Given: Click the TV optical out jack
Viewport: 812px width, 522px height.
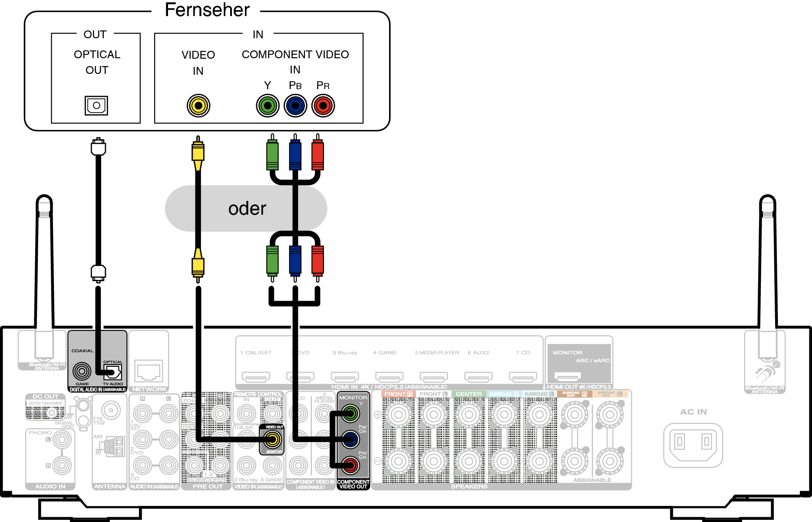Looking at the screenshot, I should (96, 105).
